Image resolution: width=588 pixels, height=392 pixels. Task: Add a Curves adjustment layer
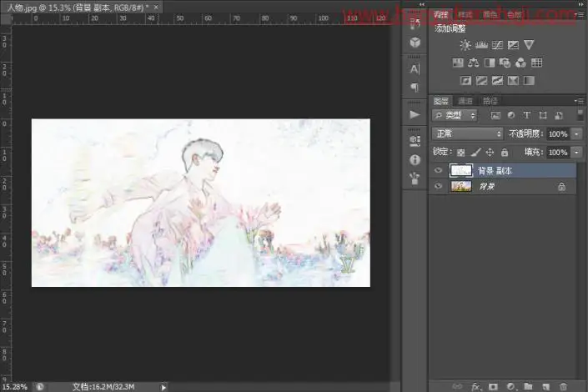pos(497,45)
